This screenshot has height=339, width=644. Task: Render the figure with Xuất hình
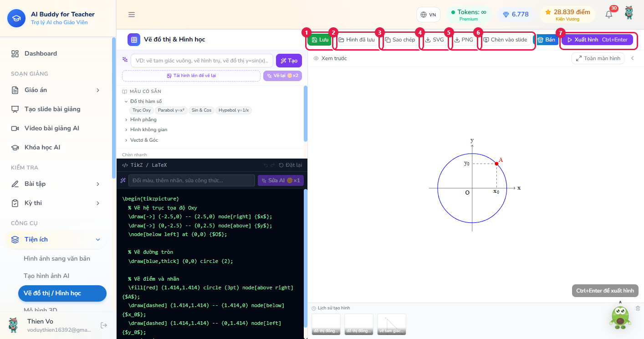coord(597,40)
